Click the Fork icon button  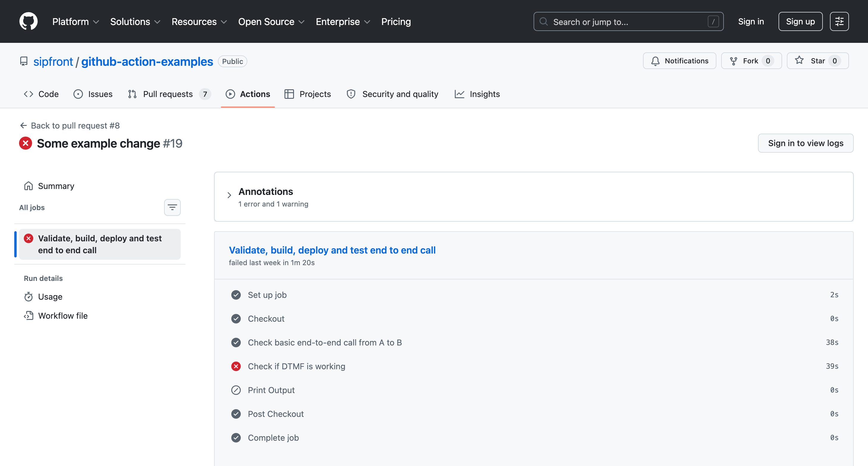[733, 61]
